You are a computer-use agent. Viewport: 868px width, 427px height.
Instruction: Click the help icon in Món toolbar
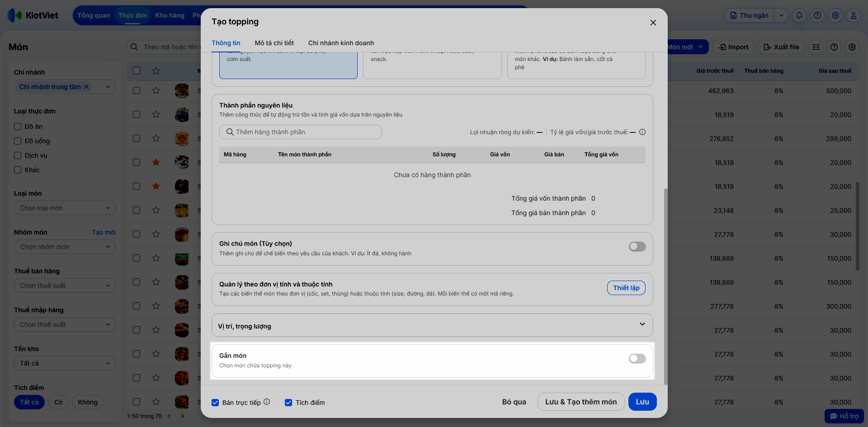[834, 47]
